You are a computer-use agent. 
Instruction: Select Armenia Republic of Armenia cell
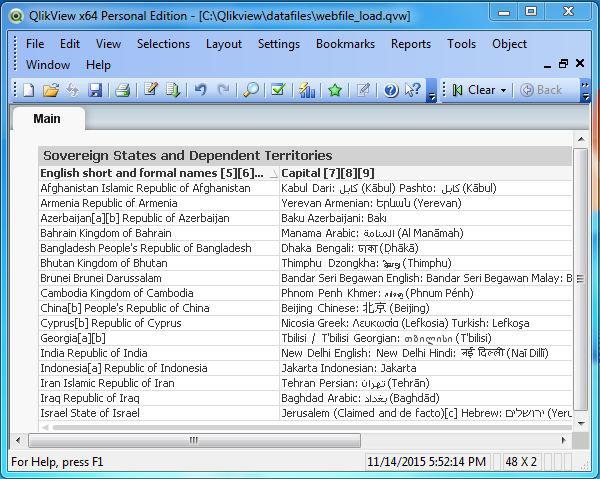point(159,203)
